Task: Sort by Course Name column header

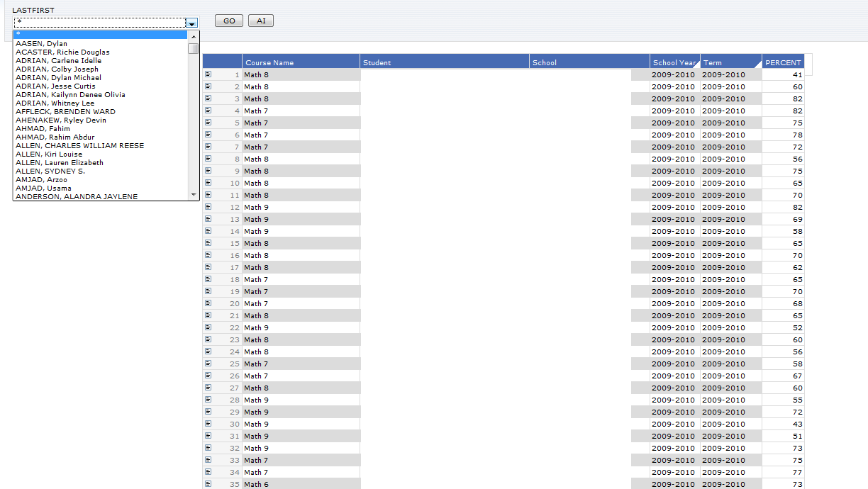Action: (x=269, y=62)
